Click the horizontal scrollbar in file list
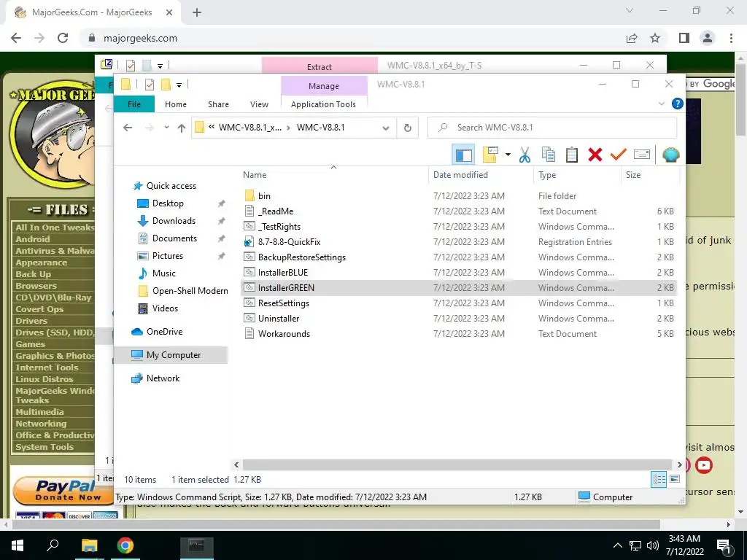Screen dimensions: 747x560 [457, 464]
